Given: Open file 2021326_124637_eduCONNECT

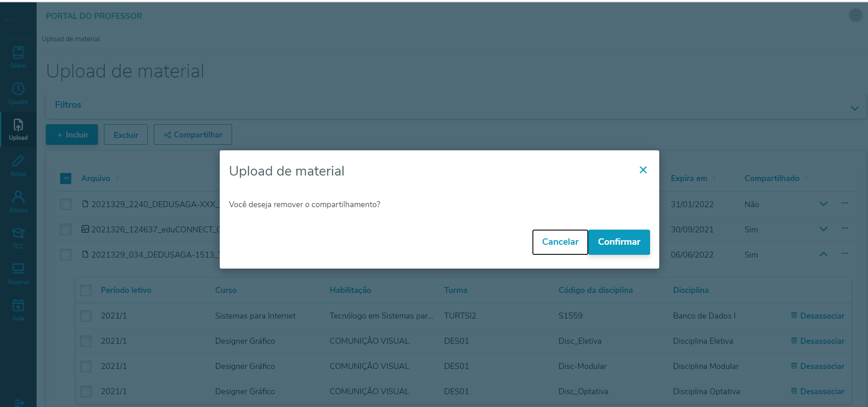Looking at the screenshot, I should 151,229.
